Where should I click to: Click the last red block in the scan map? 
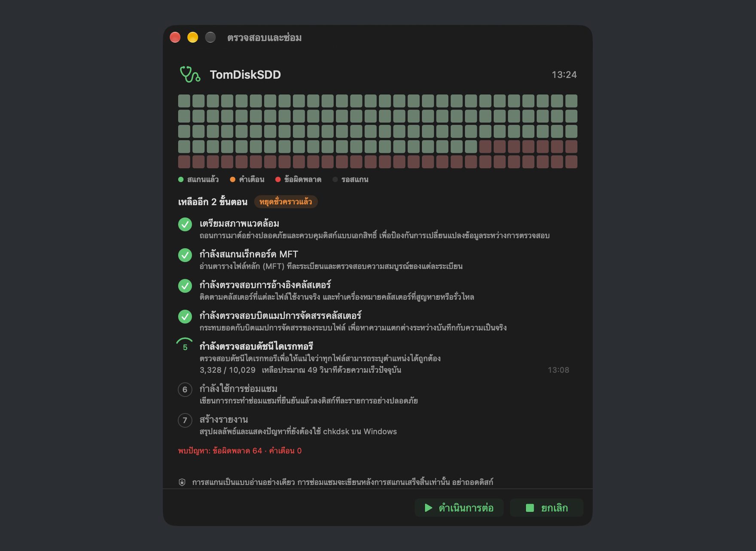(x=571, y=162)
